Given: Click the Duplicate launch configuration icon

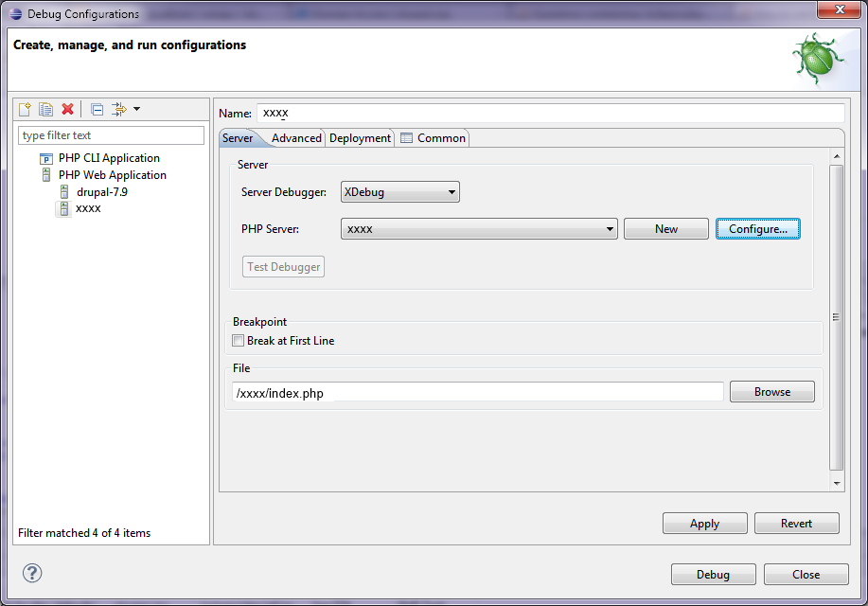Looking at the screenshot, I should click(46, 109).
